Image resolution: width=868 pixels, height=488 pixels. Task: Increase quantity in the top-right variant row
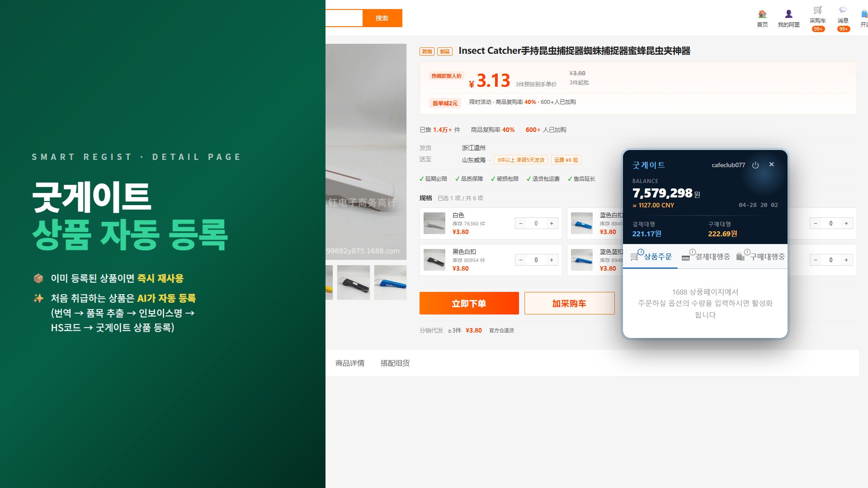tap(846, 223)
